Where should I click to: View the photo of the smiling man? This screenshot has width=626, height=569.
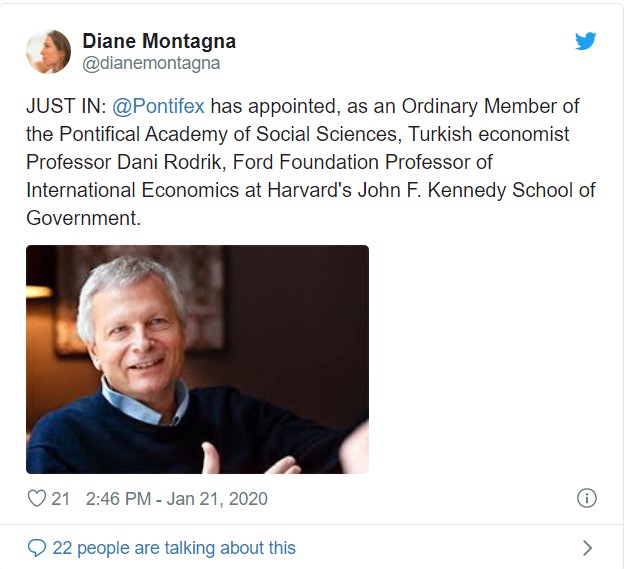pyautogui.click(x=197, y=359)
